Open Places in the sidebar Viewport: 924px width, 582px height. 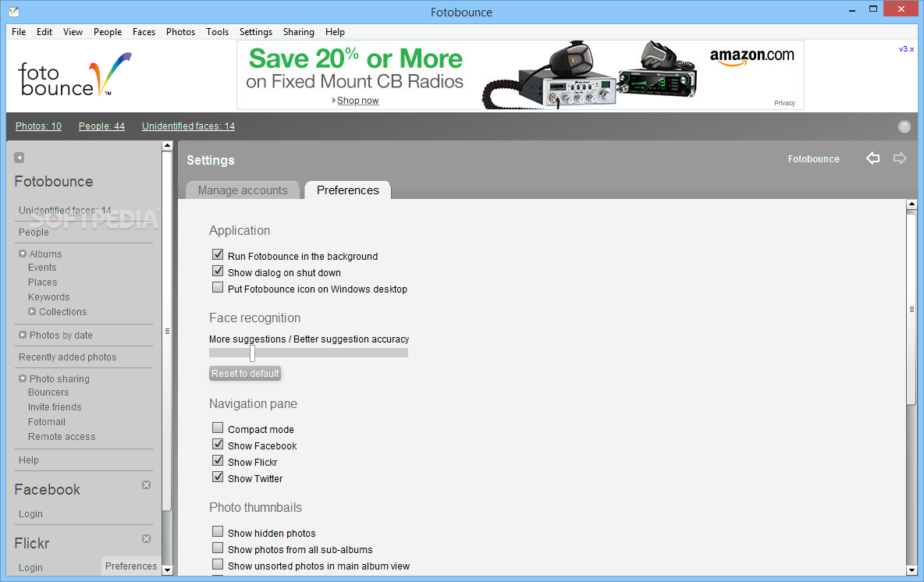42,282
